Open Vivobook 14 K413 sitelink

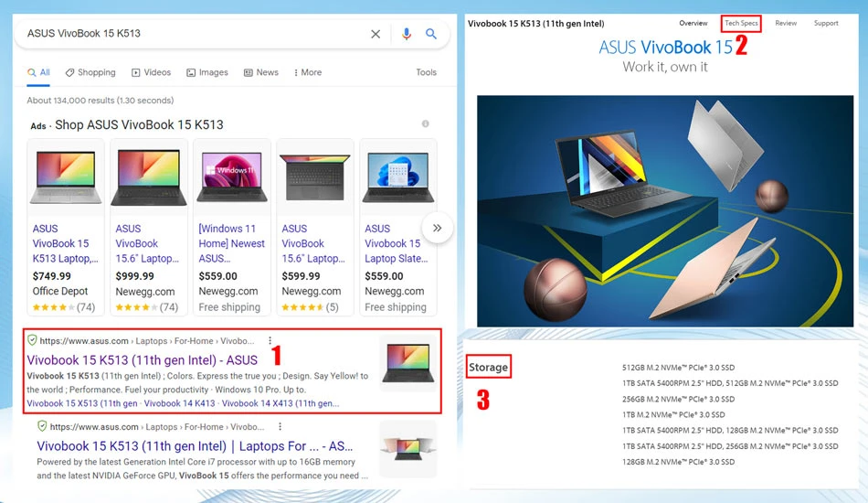click(179, 403)
